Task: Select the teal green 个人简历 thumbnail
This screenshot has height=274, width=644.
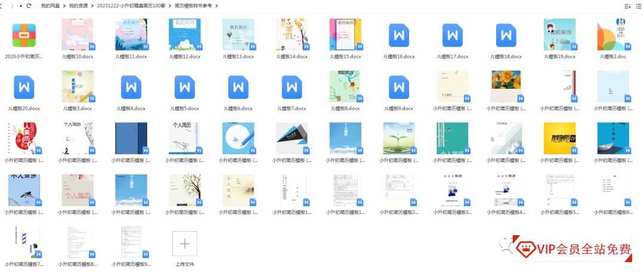Action: click(452, 139)
